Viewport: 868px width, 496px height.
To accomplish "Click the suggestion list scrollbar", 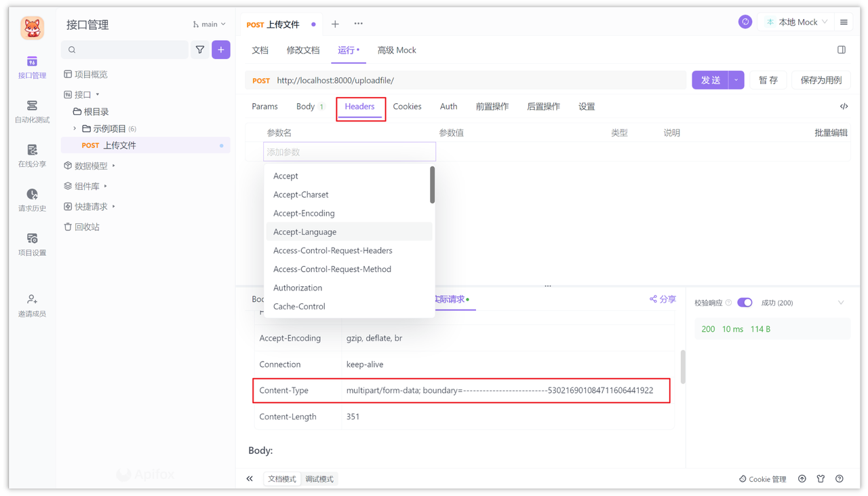I will (433, 185).
